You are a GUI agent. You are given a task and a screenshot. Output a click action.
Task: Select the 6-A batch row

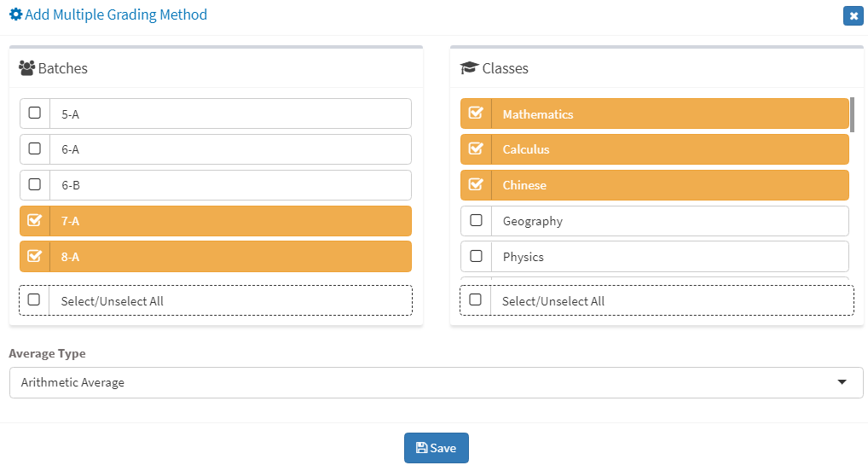(x=216, y=149)
